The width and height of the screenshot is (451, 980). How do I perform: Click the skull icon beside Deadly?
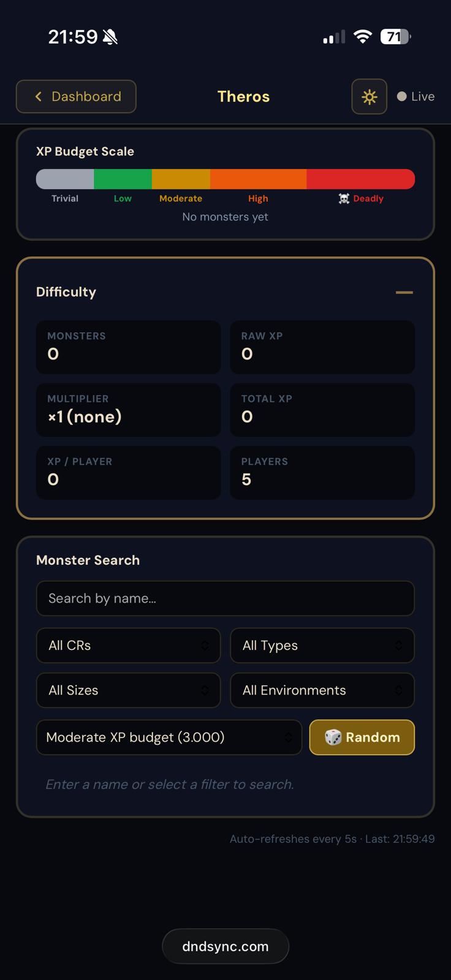pyautogui.click(x=344, y=198)
